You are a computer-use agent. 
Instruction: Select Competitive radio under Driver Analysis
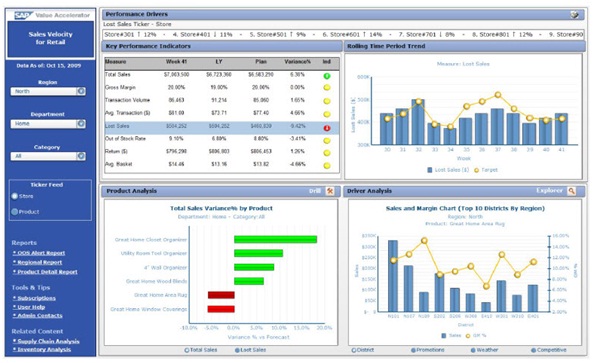tap(533, 350)
